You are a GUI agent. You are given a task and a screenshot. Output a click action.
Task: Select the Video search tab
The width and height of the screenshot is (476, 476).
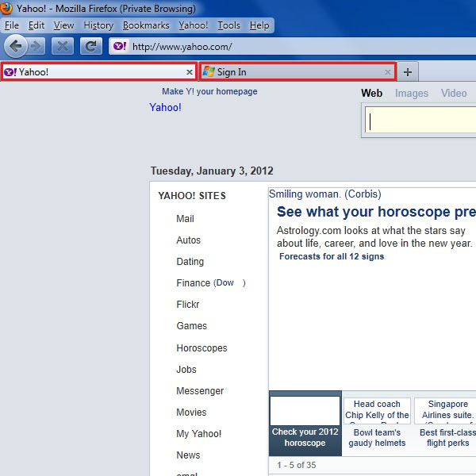point(454,93)
